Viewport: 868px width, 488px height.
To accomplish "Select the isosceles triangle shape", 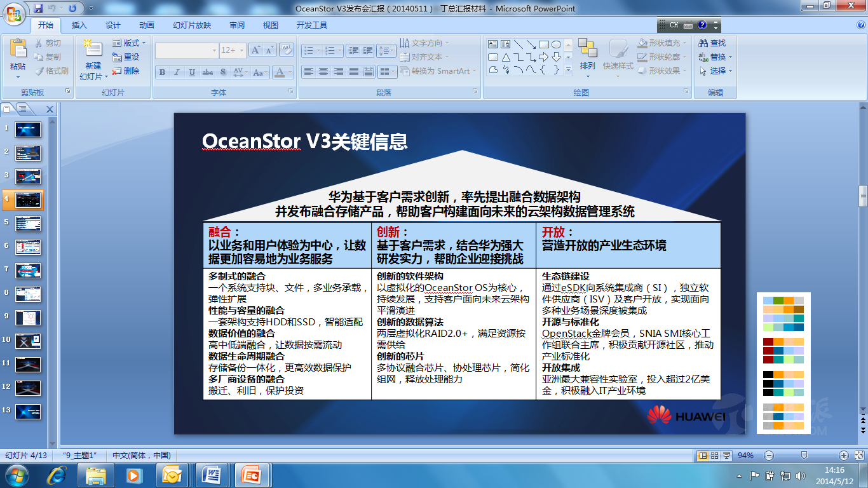I will 506,57.
